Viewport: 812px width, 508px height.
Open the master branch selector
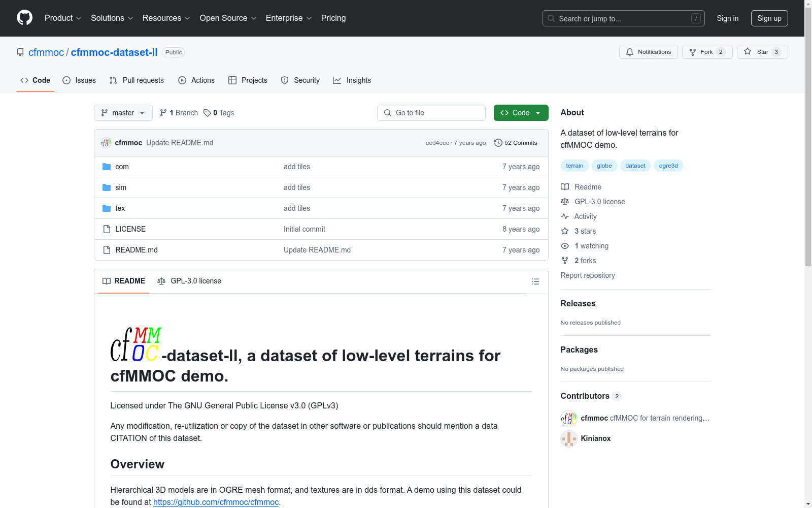(123, 113)
